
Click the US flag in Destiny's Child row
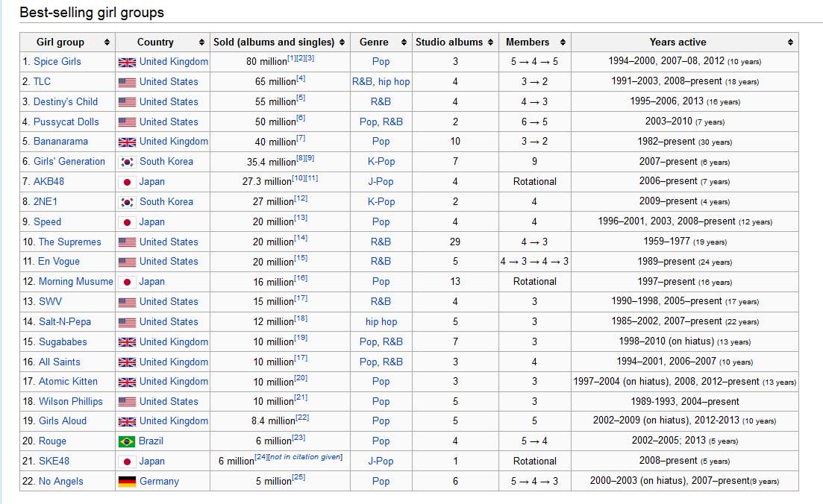click(x=127, y=102)
